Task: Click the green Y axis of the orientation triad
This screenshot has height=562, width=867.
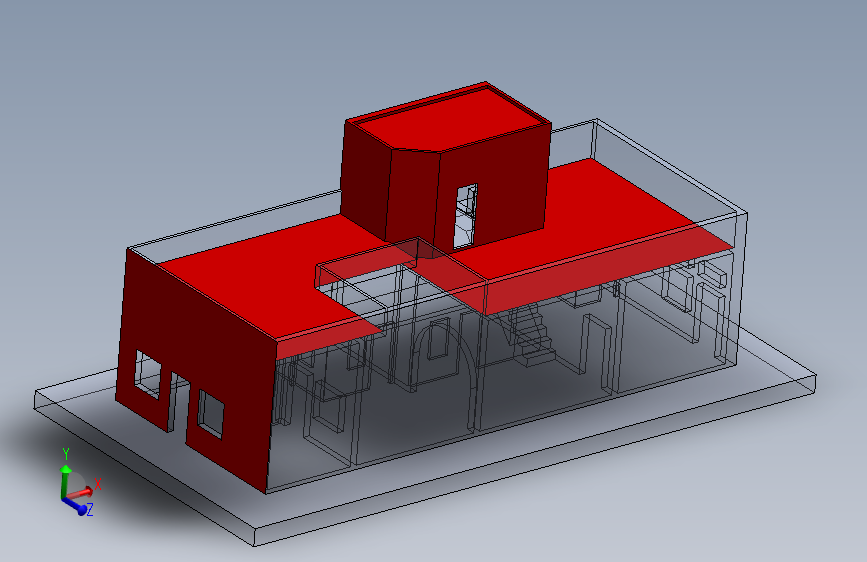Action: click(65, 481)
